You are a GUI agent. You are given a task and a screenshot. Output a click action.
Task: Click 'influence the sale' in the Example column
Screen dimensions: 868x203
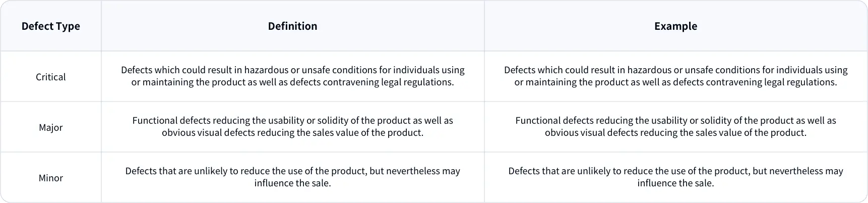point(674,183)
